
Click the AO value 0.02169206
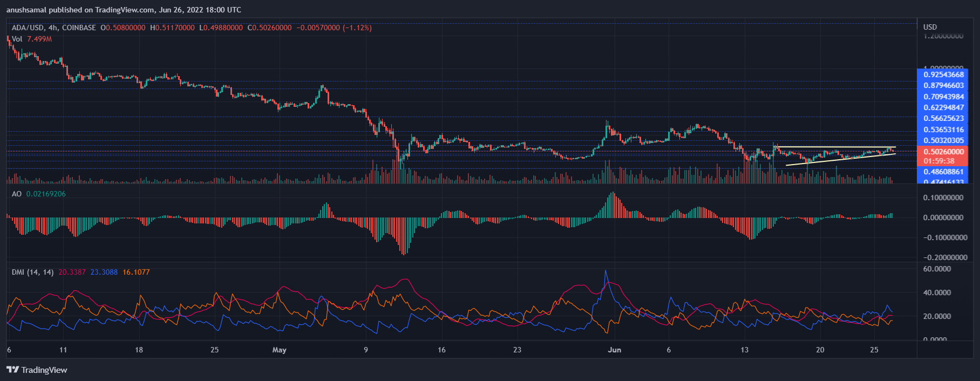46,194
